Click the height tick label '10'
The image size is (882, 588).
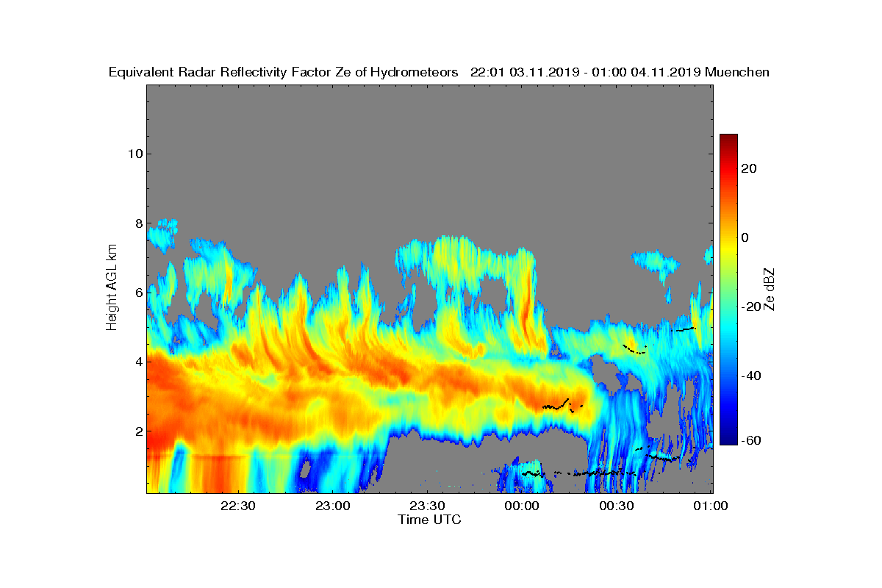134,154
